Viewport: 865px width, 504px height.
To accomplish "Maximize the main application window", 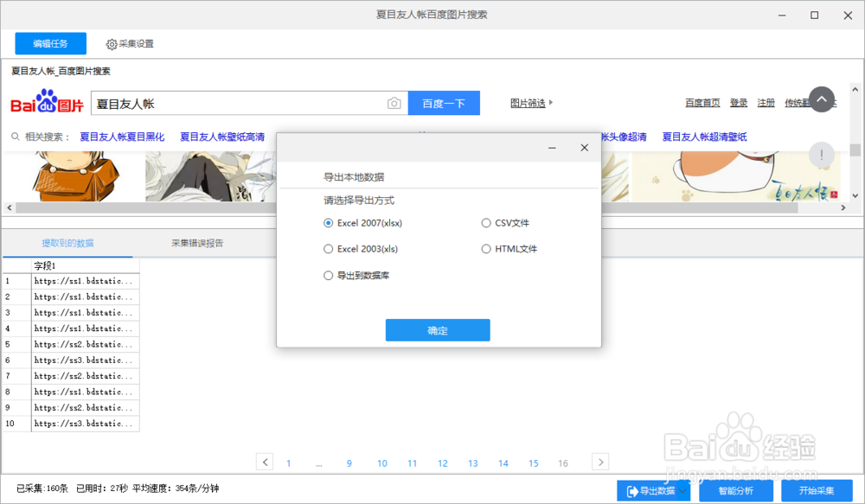I will [814, 16].
